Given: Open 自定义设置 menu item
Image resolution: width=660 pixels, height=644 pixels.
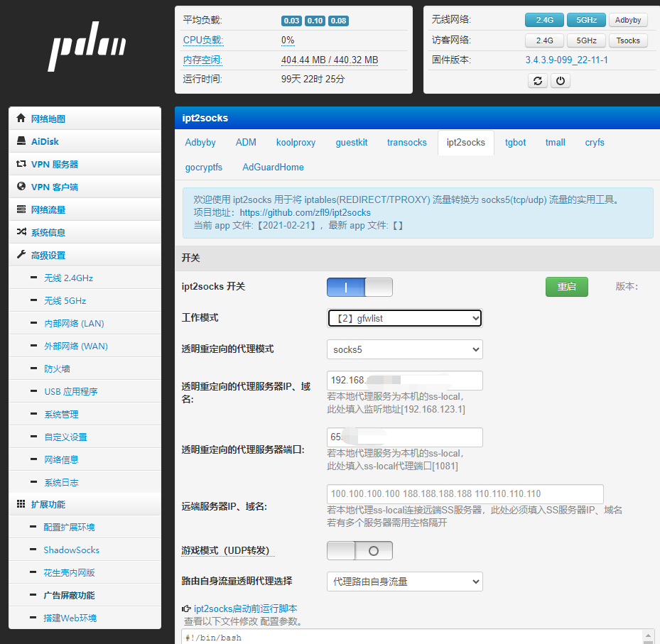Looking at the screenshot, I should [x=65, y=437].
